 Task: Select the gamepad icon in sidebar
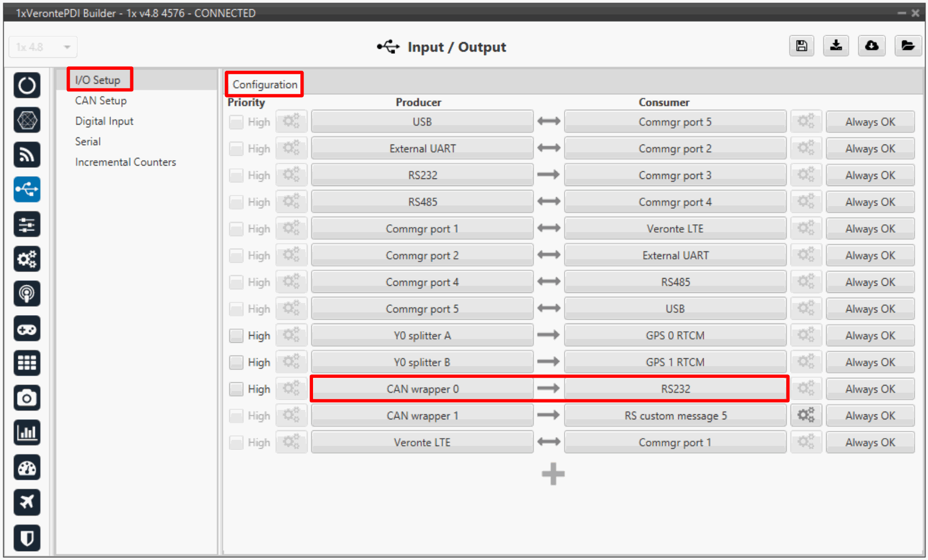[x=27, y=329]
